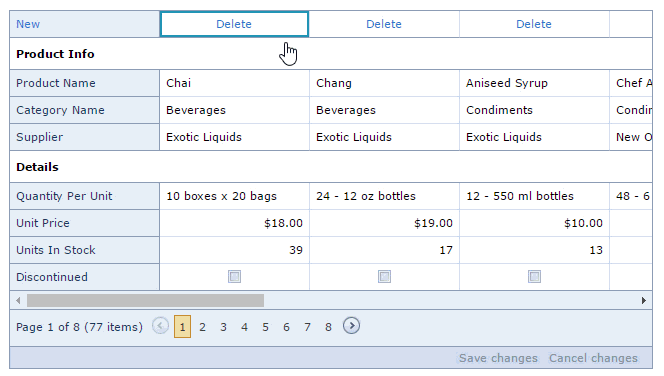The height and width of the screenshot is (376, 664).
Task: Go to previous page arrow
Action: click(160, 326)
